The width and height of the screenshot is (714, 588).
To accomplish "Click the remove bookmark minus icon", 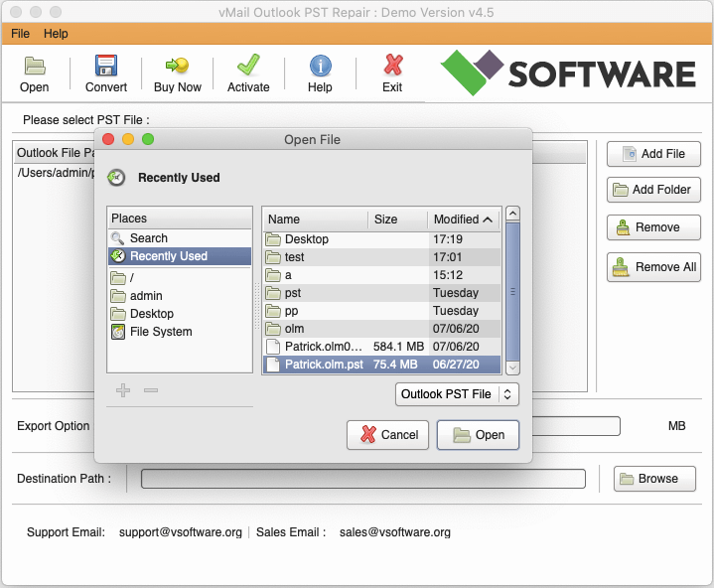I will 151,390.
